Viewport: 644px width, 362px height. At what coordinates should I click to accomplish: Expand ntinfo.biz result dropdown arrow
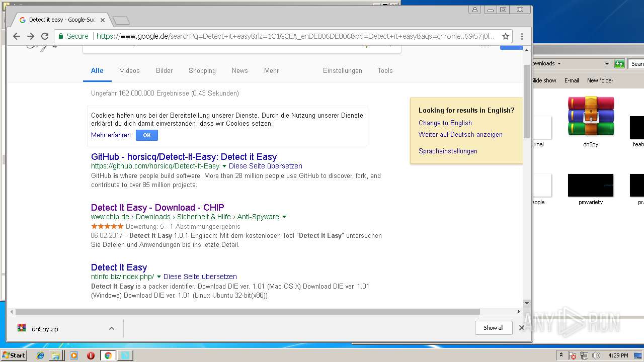coord(159,277)
